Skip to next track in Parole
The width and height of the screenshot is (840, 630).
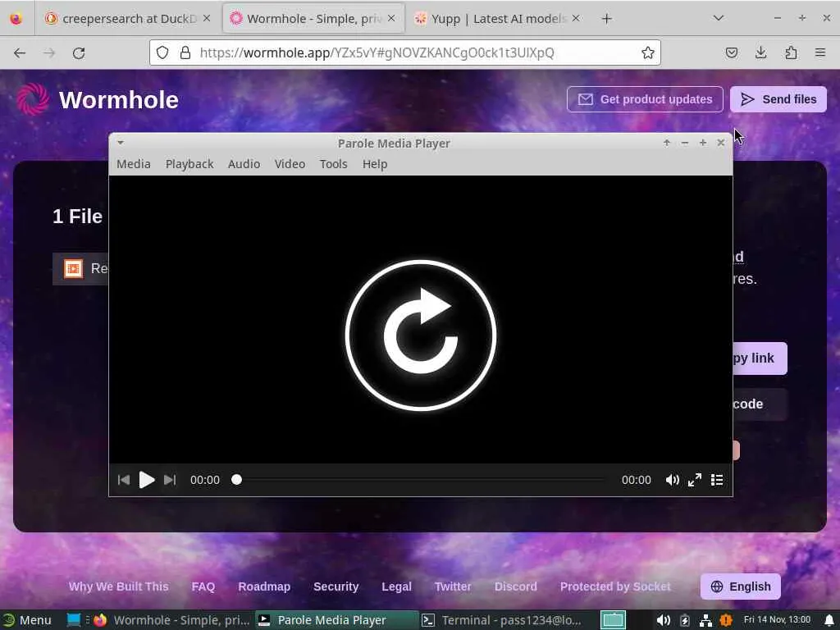[170, 479]
